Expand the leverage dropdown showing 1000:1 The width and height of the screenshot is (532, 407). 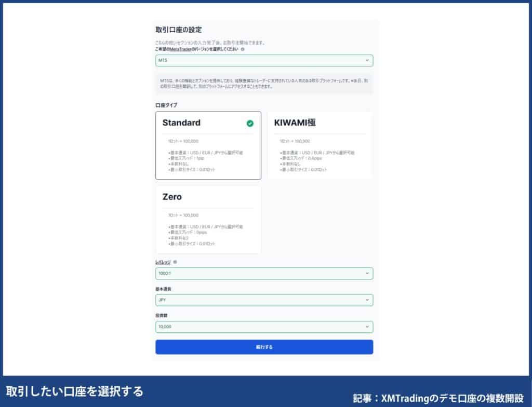click(264, 273)
